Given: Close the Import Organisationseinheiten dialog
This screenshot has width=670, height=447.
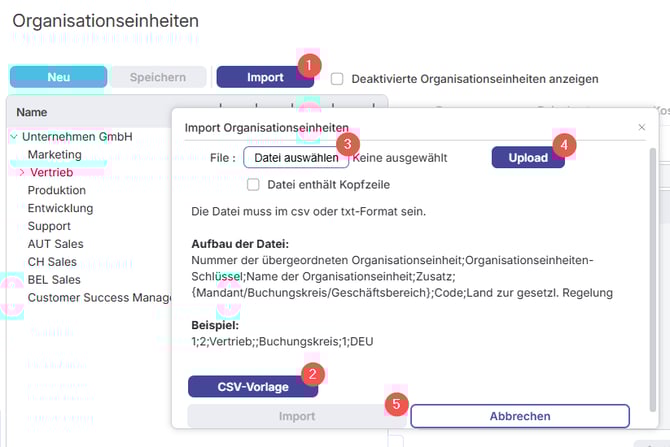Looking at the screenshot, I should click(642, 128).
